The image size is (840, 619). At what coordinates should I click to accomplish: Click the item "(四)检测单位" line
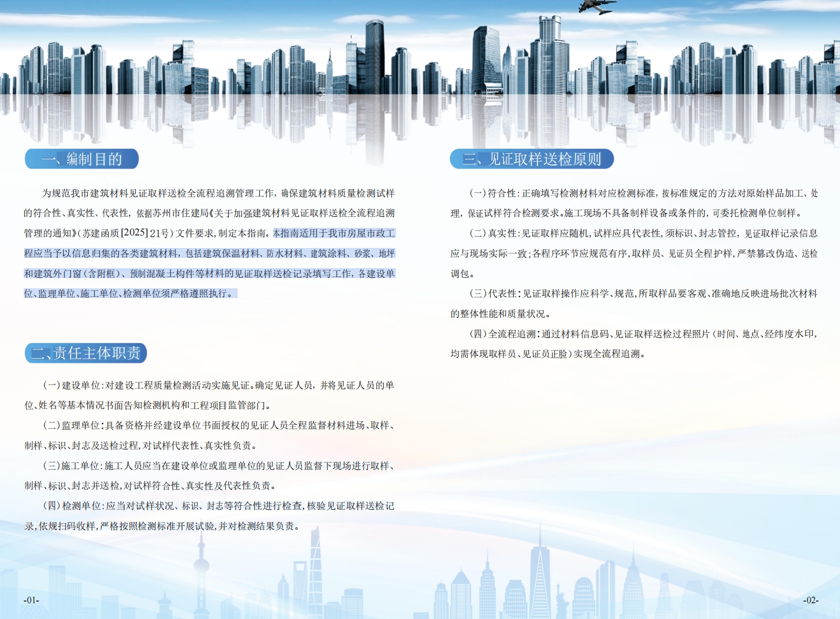click(219, 506)
